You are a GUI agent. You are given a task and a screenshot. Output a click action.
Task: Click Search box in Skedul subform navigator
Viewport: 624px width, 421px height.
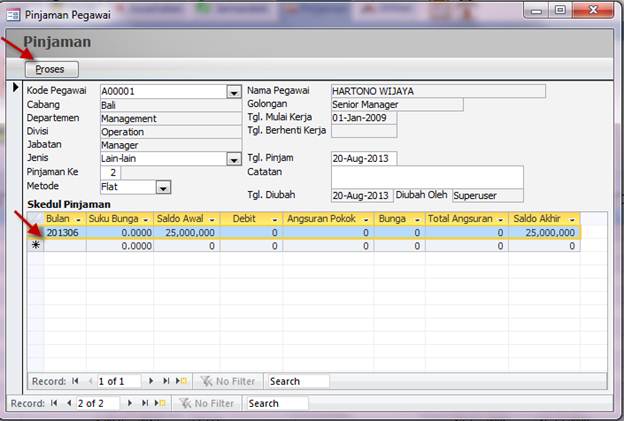point(298,381)
